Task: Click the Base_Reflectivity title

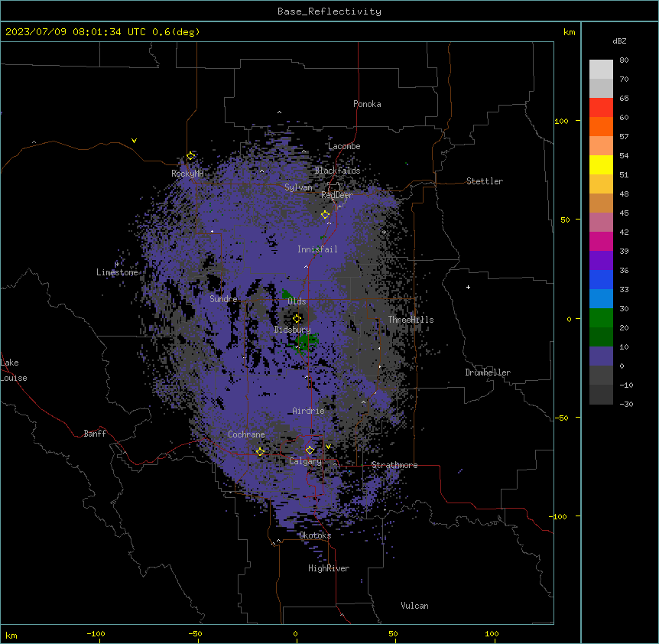Action: click(x=329, y=11)
